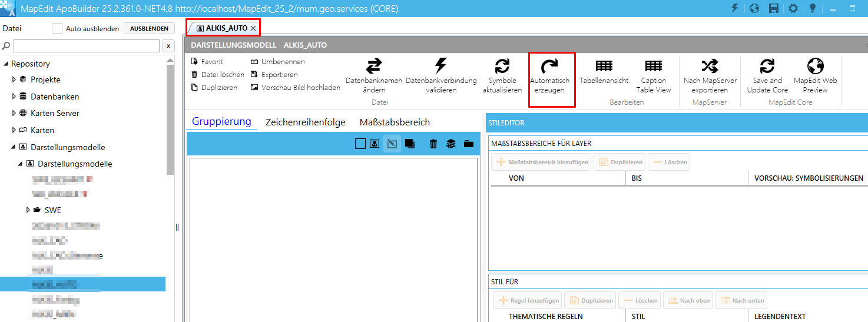Image resolution: width=868 pixels, height=322 pixels.
Task: Click sidebar vertical scrollbar
Action: coord(170,119)
